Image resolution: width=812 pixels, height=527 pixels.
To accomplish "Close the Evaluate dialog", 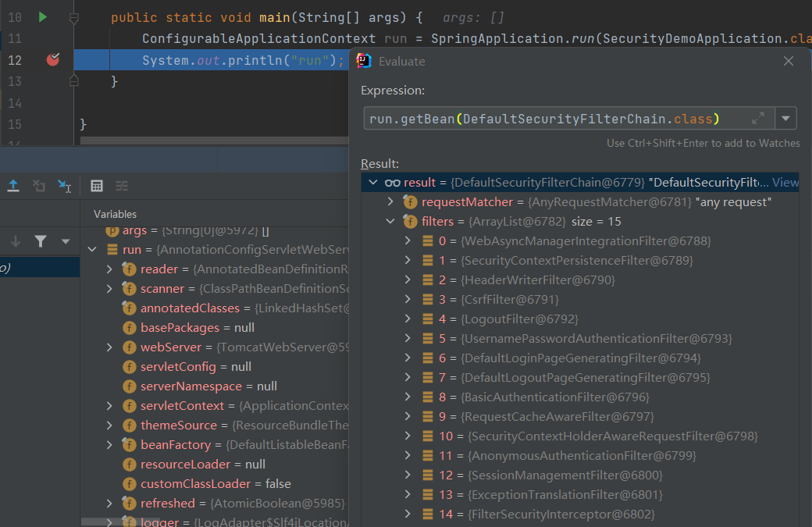I will point(788,61).
